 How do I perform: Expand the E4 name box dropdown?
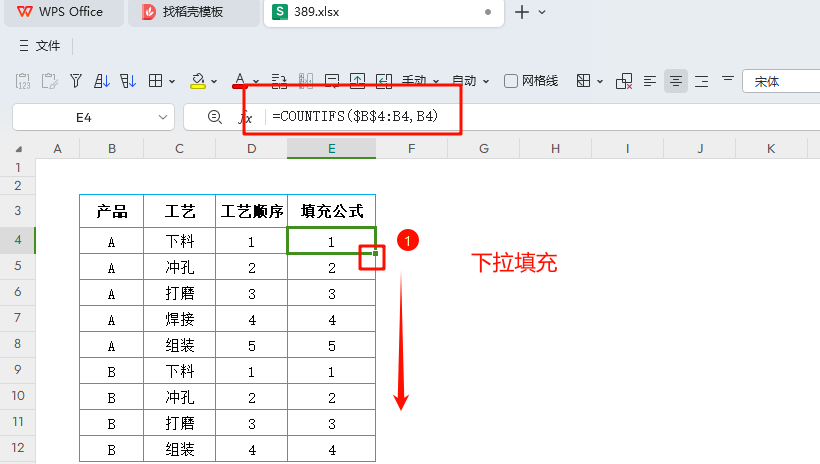(x=163, y=117)
